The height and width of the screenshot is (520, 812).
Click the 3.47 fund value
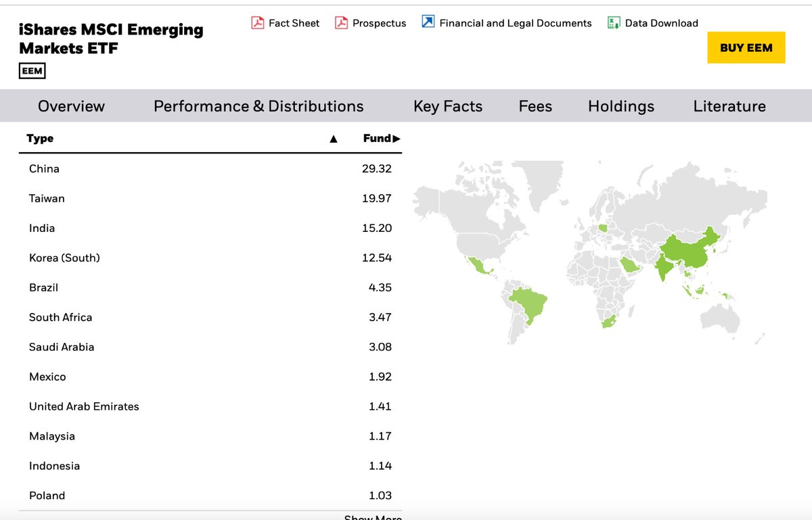tap(380, 317)
